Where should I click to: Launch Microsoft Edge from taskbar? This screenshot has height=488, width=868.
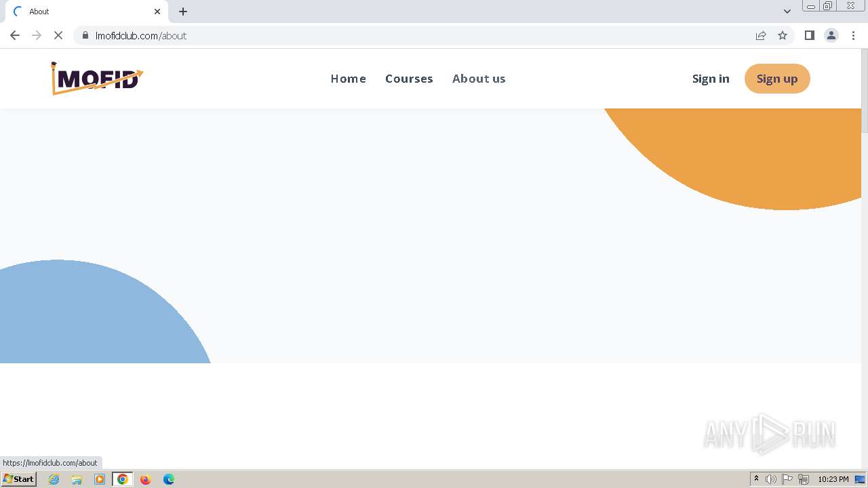169,479
